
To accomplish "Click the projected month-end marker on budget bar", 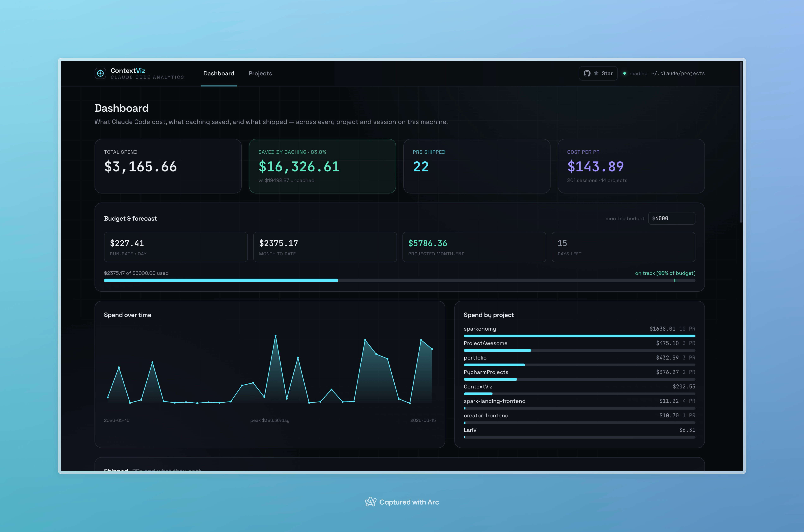I will pyautogui.click(x=675, y=280).
